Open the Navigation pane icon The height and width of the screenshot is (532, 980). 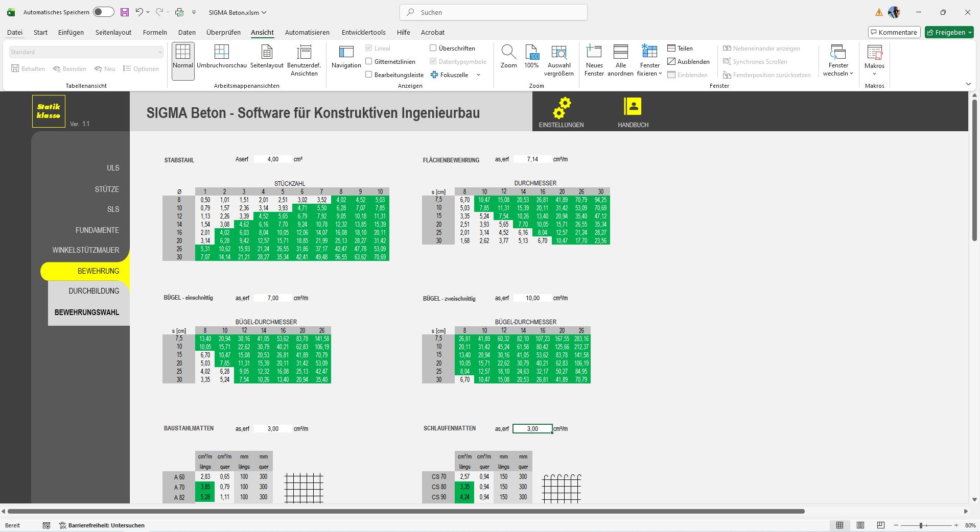pyautogui.click(x=346, y=52)
